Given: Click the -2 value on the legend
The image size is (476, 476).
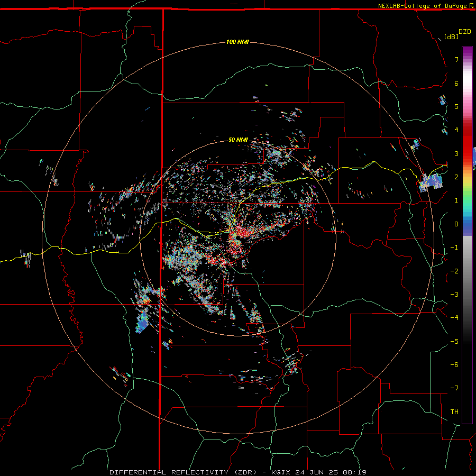Looking at the screenshot, I should pos(454,271).
